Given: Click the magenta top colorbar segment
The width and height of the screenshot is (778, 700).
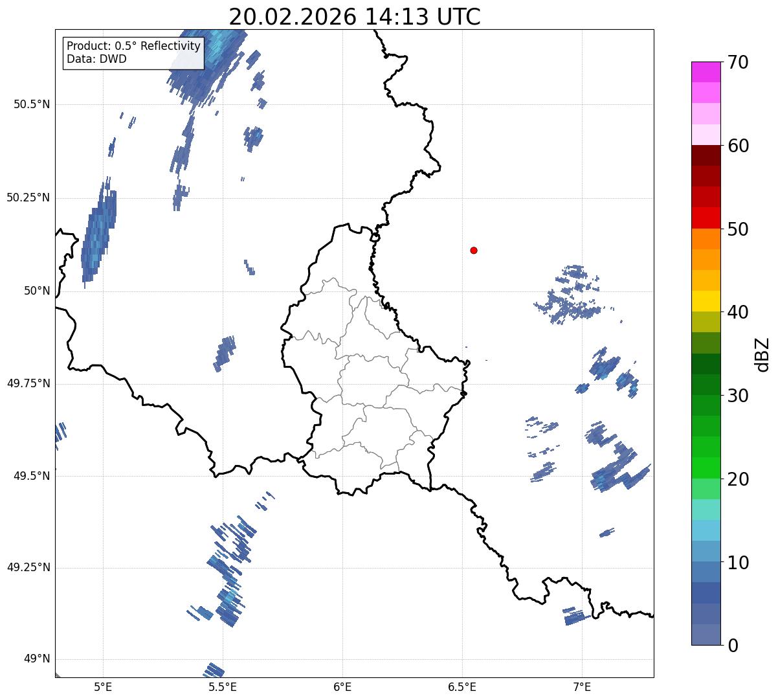Looking at the screenshot, I should click(x=706, y=72).
